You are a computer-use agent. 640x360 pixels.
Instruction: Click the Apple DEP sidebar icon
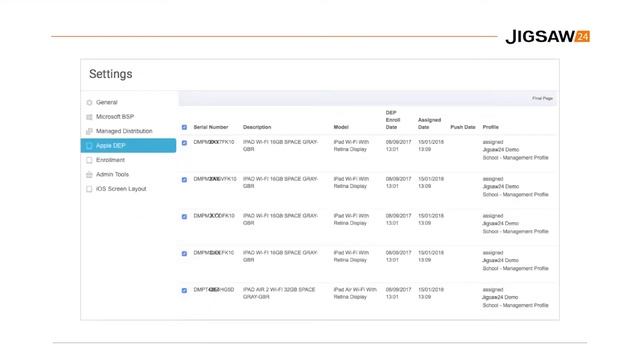coord(89,146)
